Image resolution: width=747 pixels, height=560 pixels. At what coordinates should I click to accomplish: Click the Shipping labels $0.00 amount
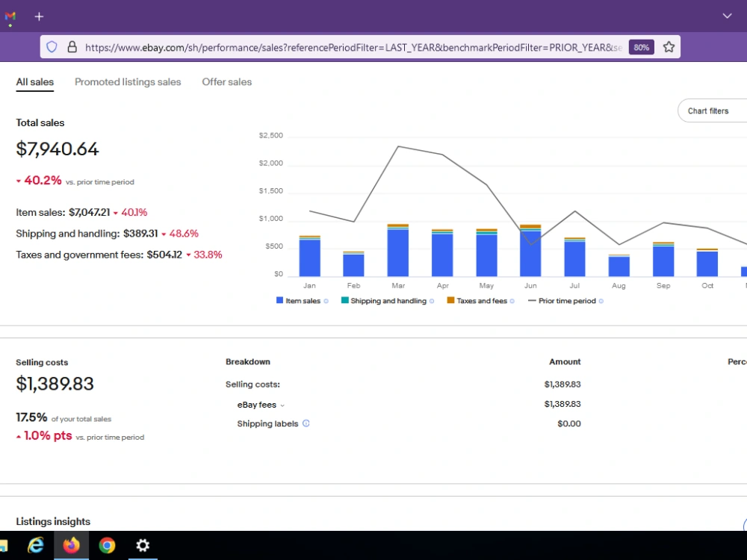[568, 424]
